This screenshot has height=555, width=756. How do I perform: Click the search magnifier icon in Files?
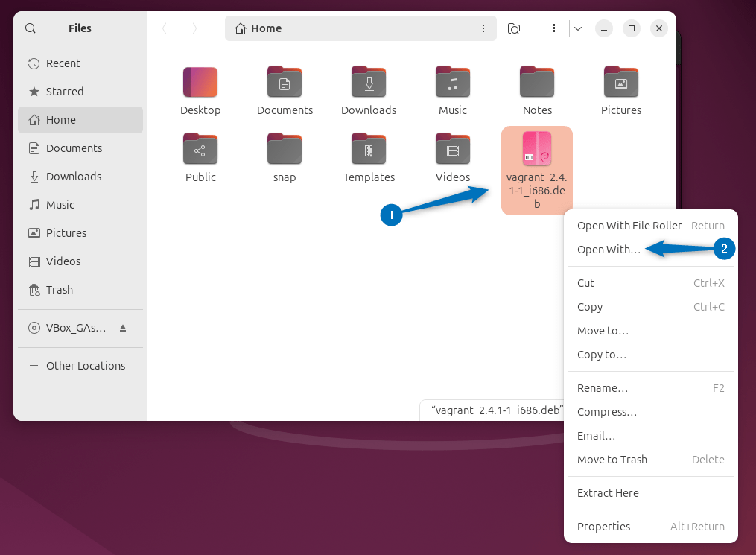pos(31,28)
